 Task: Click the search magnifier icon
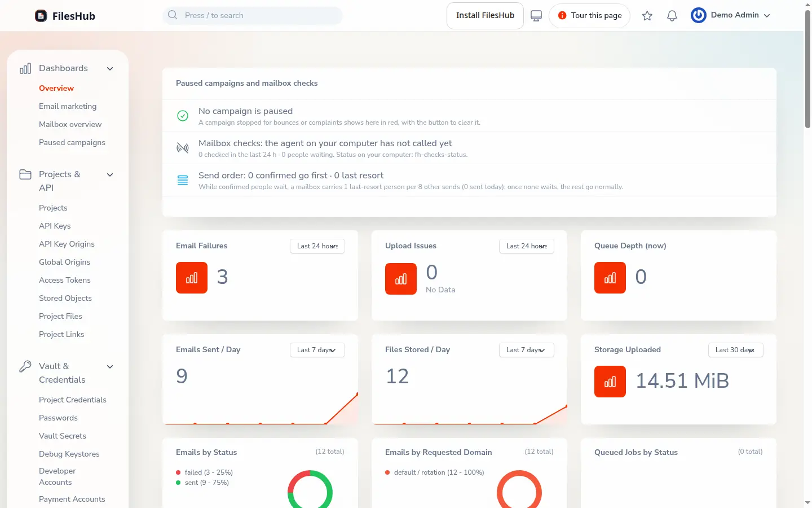click(173, 15)
